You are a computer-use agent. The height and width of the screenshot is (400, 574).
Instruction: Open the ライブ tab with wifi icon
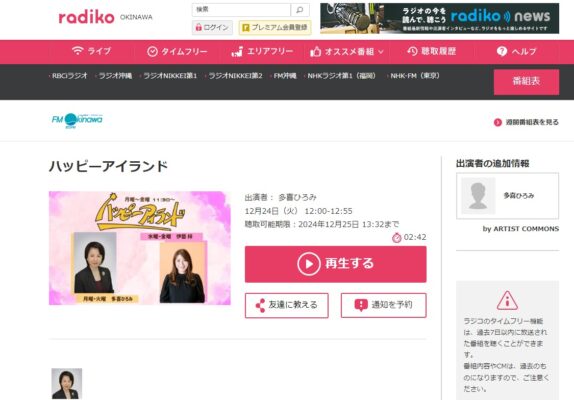pos(91,51)
